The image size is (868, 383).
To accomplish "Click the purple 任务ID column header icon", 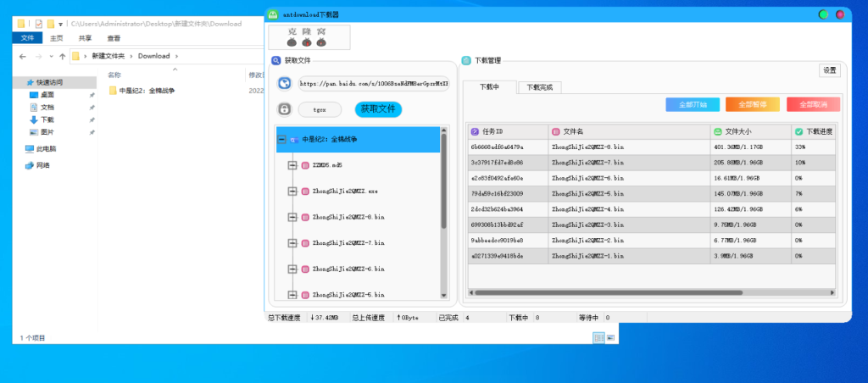I will pos(475,131).
